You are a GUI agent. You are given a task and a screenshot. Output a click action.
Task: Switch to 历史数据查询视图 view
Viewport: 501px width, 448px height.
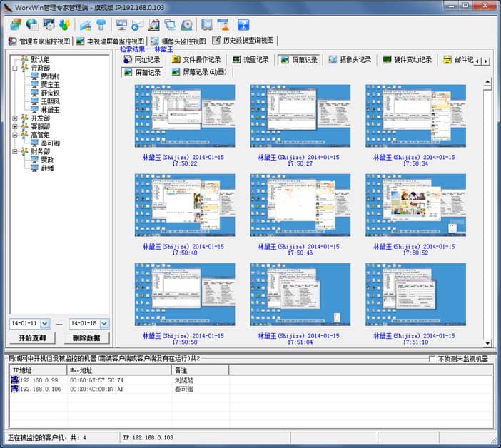click(243, 40)
